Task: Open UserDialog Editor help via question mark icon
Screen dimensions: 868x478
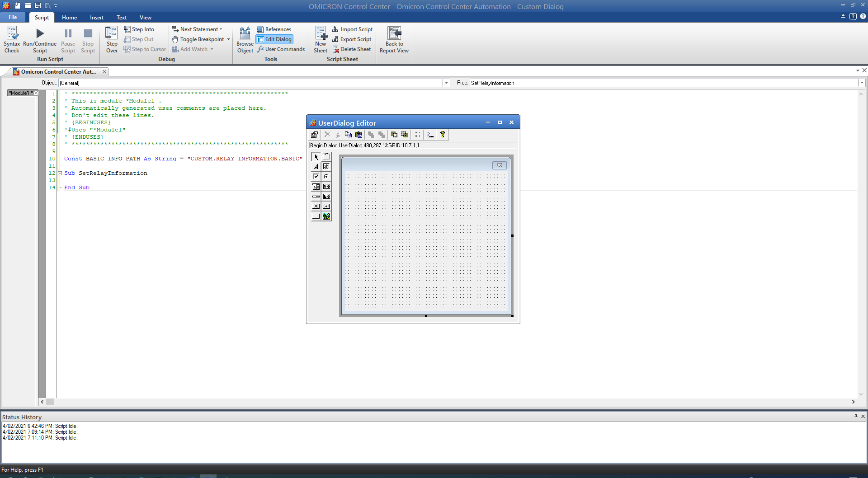Action: point(443,135)
